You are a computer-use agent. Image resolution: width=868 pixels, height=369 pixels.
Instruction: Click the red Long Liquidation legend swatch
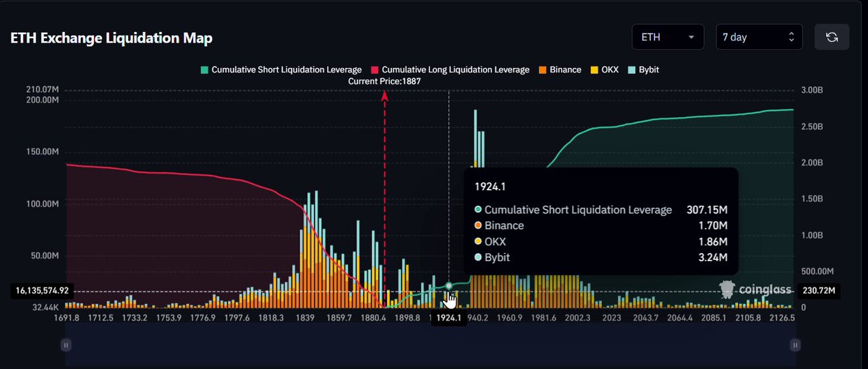[x=374, y=70]
